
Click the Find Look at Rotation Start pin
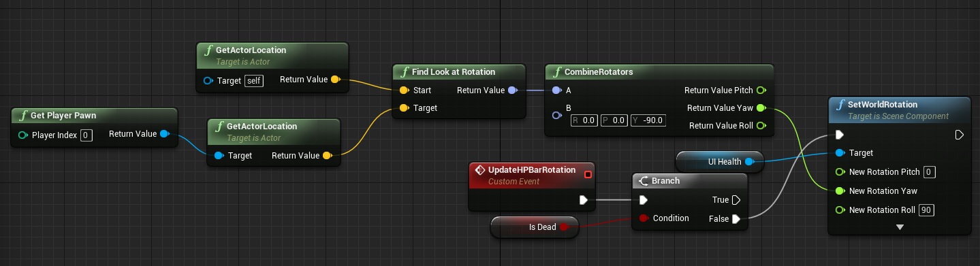[404, 90]
